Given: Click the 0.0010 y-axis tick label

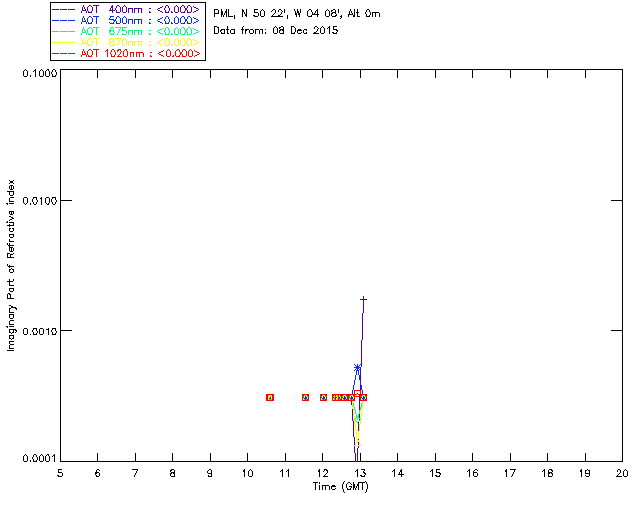Looking at the screenshot, I should pos(39,331).
